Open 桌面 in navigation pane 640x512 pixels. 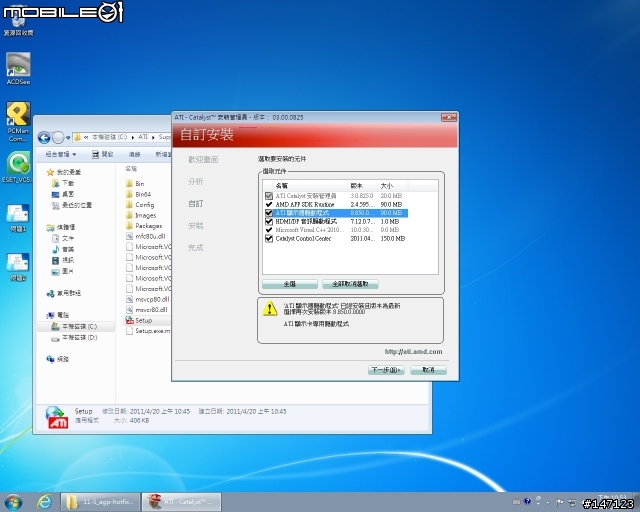coord(63,194)
